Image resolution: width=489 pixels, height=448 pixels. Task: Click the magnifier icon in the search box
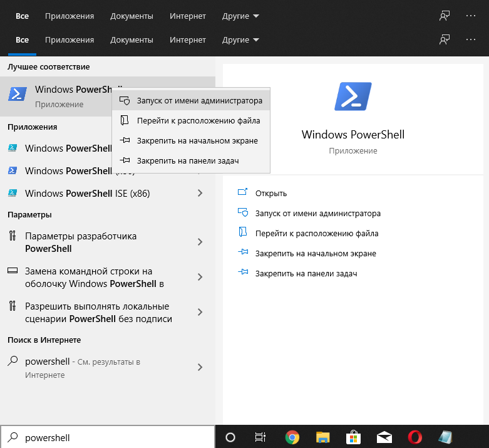(13, 437)
